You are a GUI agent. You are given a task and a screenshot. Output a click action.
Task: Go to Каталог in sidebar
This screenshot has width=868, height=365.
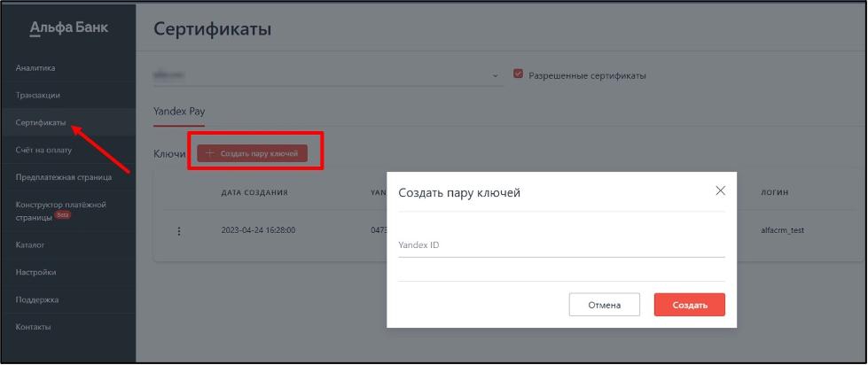[30, 245]
